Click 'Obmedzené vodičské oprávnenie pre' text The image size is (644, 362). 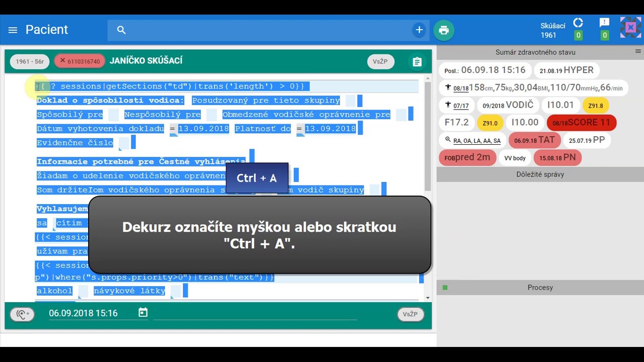coord(306,115)
